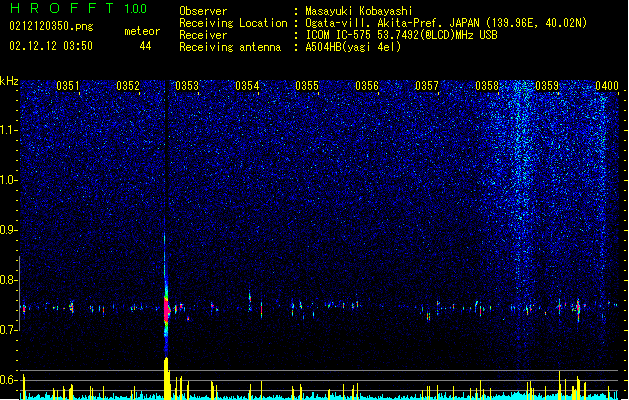Click the Observer field label
This screenshot has width=629, height=400.
click(x=203, y=11)
